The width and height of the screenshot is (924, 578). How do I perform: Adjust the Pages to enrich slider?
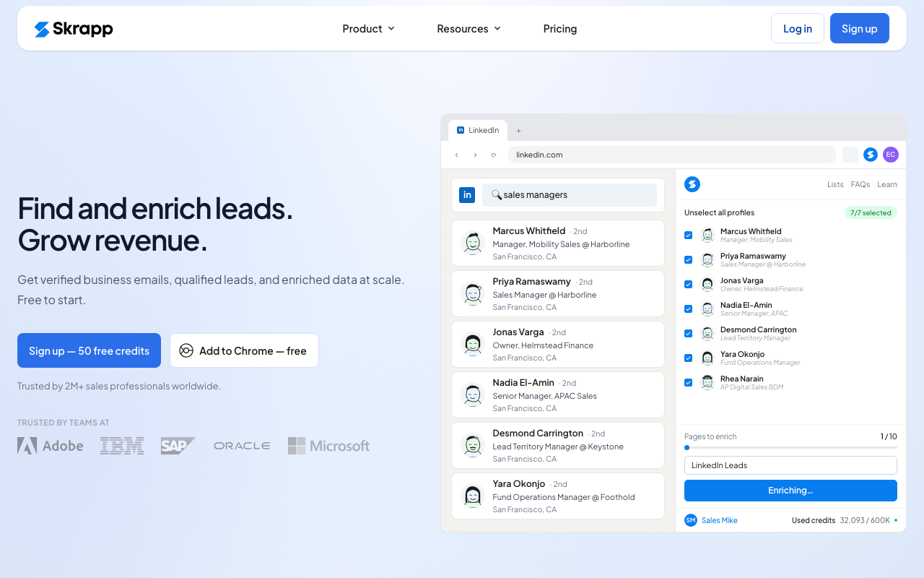tap(790, 447)
